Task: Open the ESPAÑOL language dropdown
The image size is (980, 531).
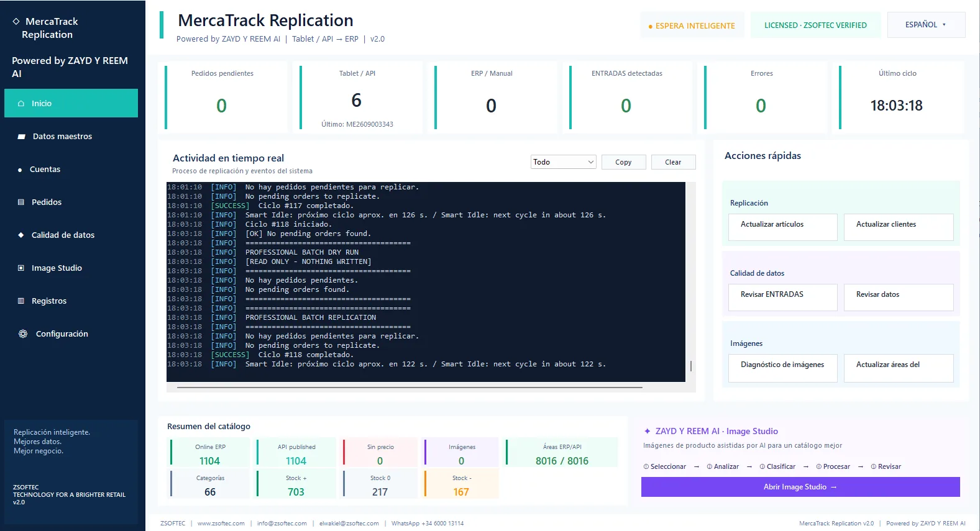Action: tap(926, 25)
